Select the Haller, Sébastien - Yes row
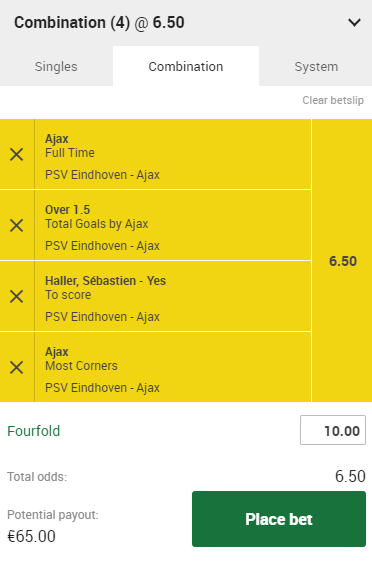This screenshot has width=372, height=564. click(173, 296)
